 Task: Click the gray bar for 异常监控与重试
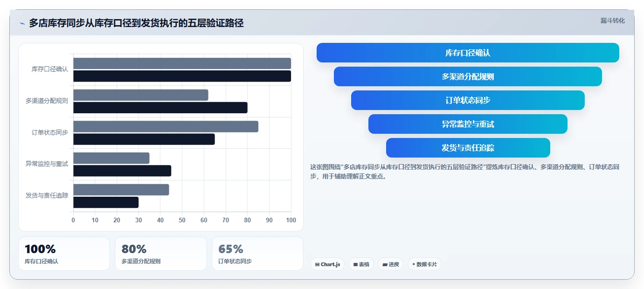[x=111, y=158]
